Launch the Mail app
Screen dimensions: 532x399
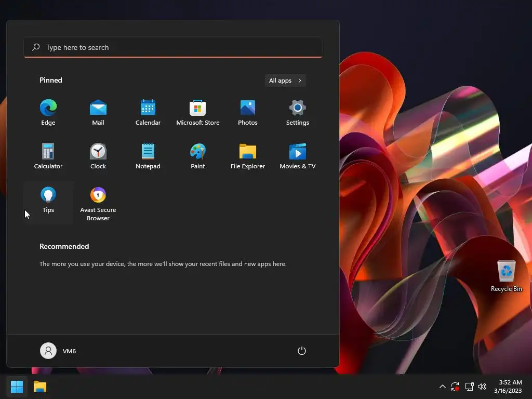pos(98,113)
